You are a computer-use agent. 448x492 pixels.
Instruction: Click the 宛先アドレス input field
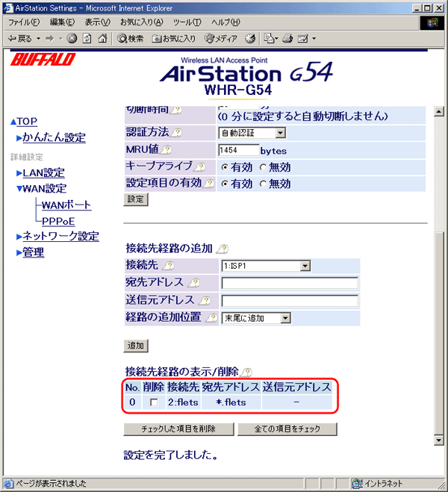tap(290, 283)
